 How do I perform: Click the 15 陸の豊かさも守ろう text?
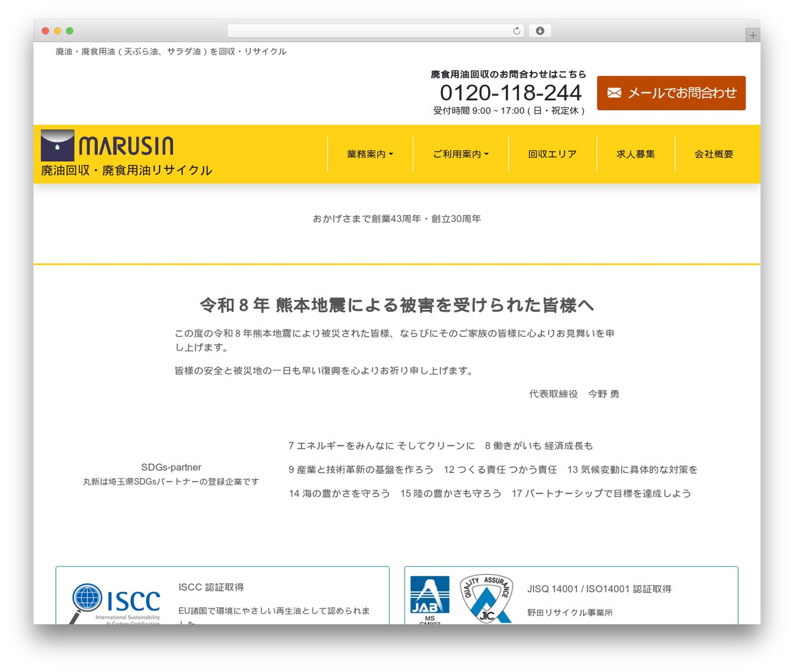pos(451,493)
